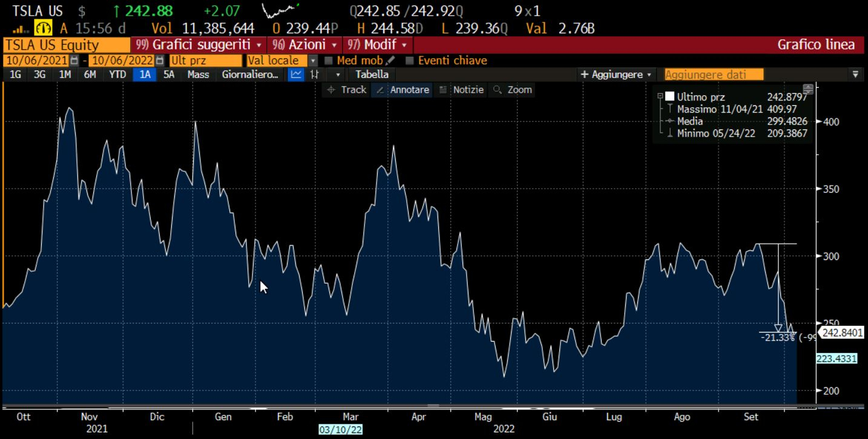Activate the Annotare annotation tool
The width and height of the screenshot is (868, 439).
coord(401,89)
